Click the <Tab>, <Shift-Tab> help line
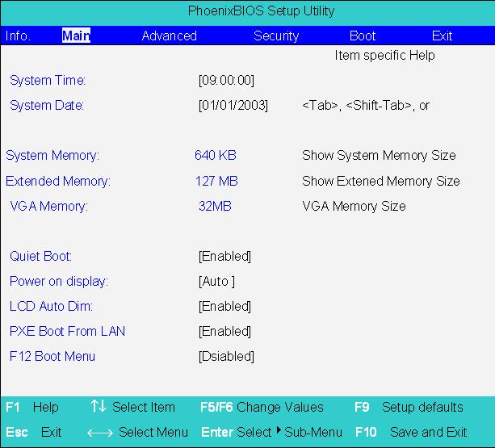 coord(366,105)
